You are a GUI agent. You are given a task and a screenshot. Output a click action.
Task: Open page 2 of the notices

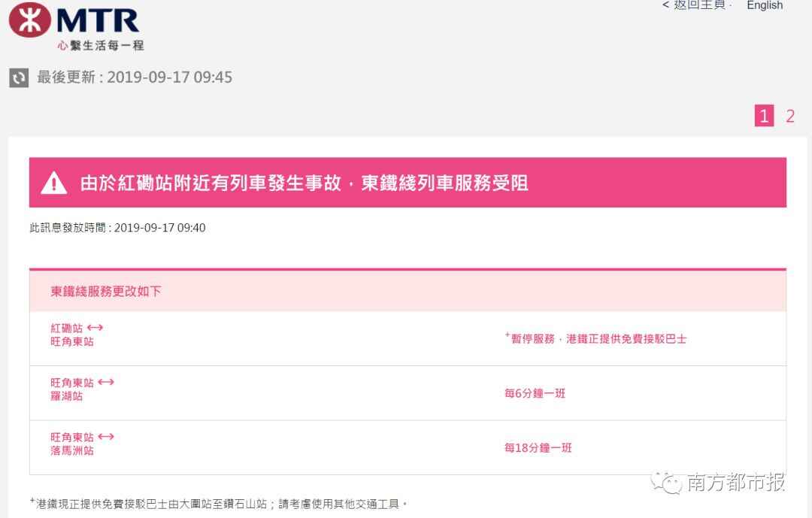pyautogui.click(x=790, y=116)
